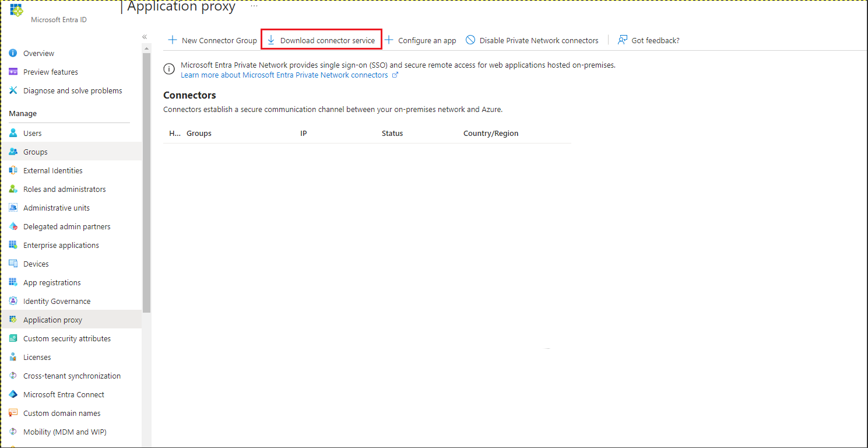This screenshot has height=448, width=868.
Task: Click the Identity Governance icon
Action: [x=13, y=301]
